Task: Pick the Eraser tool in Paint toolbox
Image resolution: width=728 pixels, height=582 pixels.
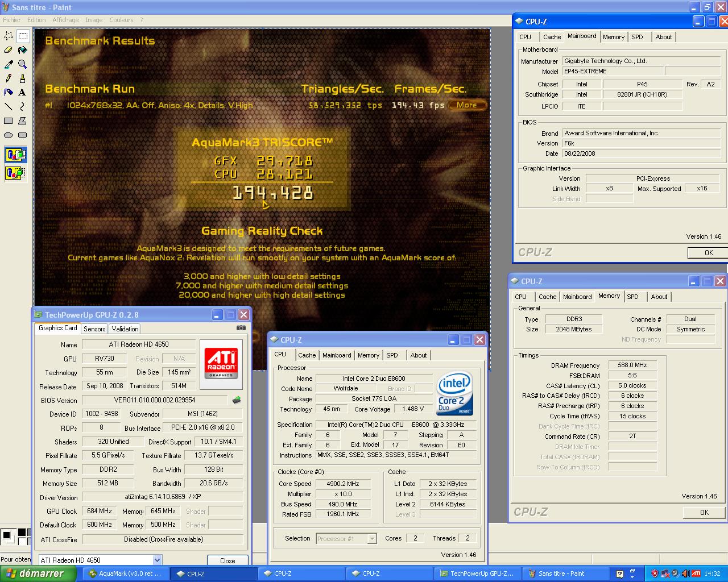Action: click(x=9, y=50)
